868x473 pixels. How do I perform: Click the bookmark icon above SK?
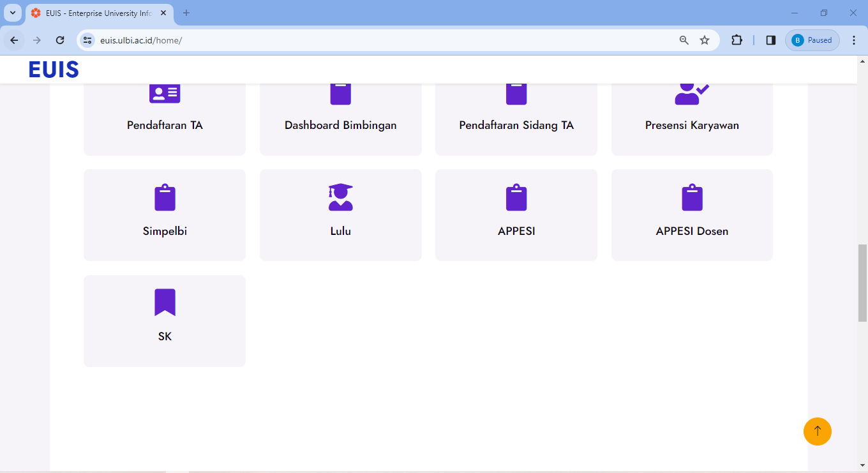[165, 303]
